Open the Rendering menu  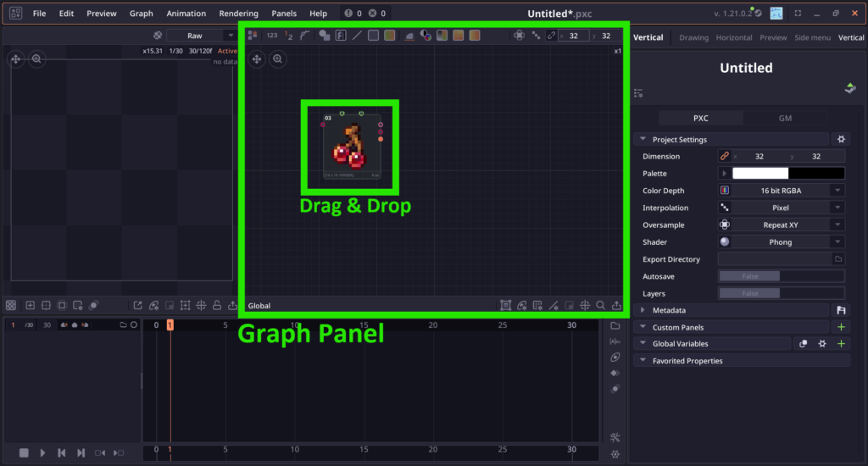pos(238,14)
